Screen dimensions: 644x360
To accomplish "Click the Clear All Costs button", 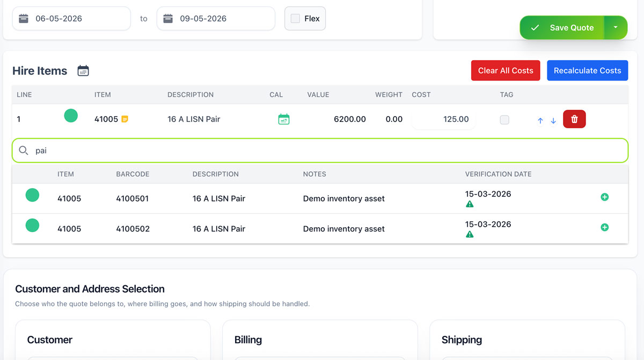I will click(506, 70).
